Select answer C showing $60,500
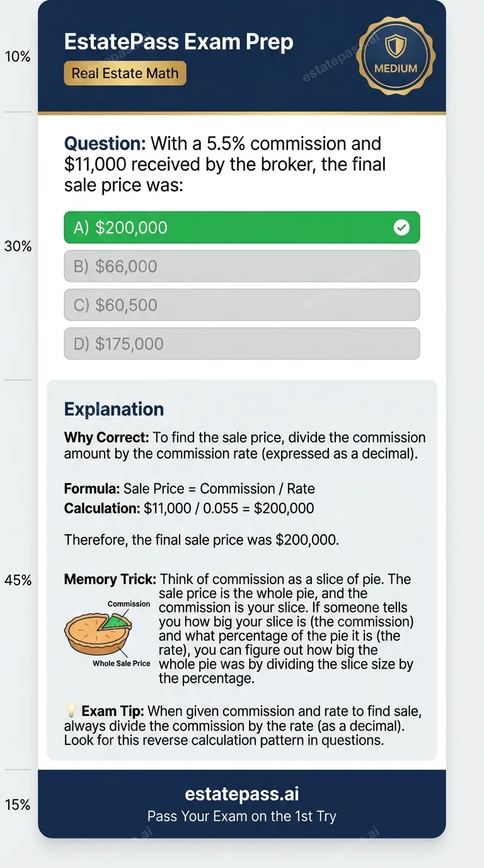The width and height of the screenshot is (484, 868). coord(241,305)
